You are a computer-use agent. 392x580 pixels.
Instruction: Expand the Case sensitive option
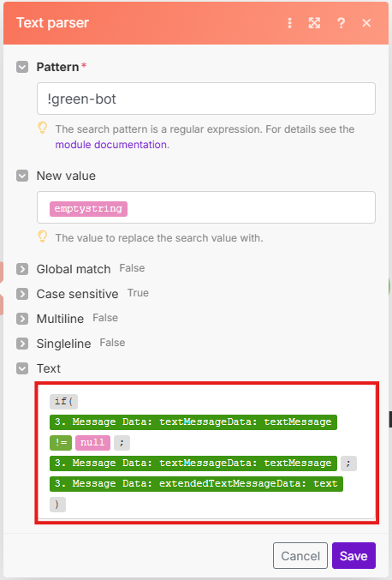pos(22,294)
